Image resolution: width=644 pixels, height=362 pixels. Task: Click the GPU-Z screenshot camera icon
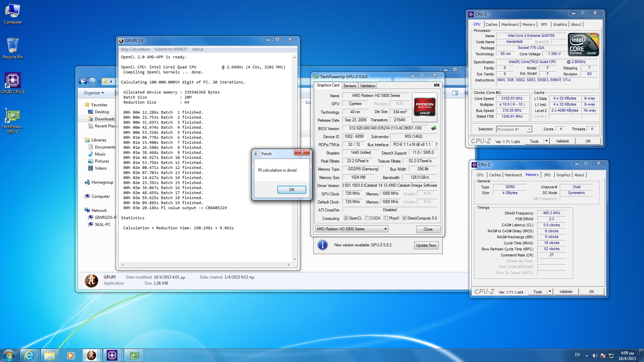[x=436, y=85]
